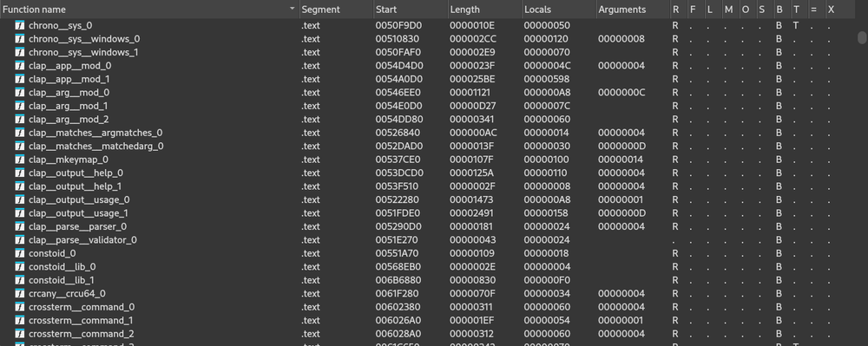Click the vertical scrollbar thumb
Screen dimensions: 868x346
[x=862, y=37]
